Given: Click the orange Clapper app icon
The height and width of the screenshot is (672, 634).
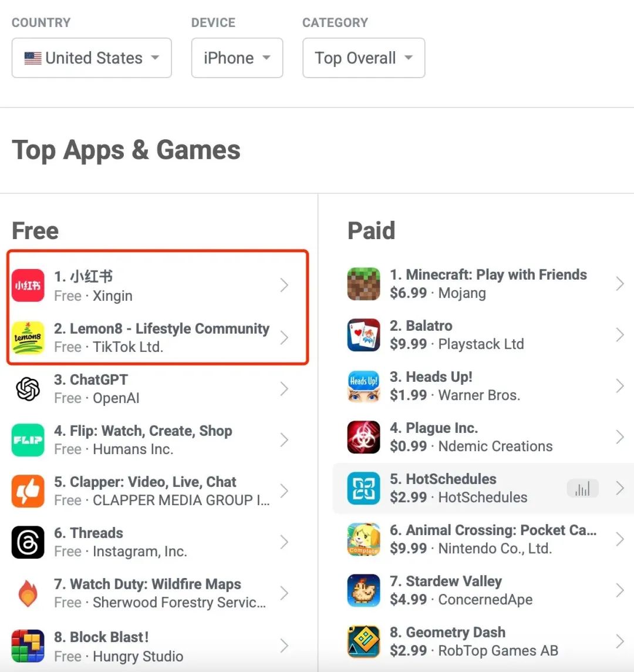Looking at the screenshot, I should pos(28,490).
